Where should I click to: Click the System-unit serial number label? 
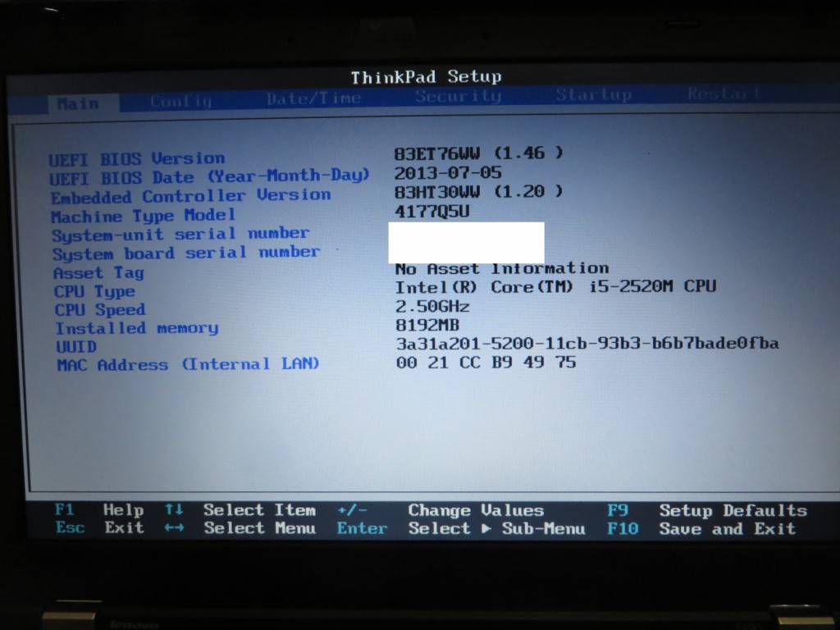click(x=180, y=235)
